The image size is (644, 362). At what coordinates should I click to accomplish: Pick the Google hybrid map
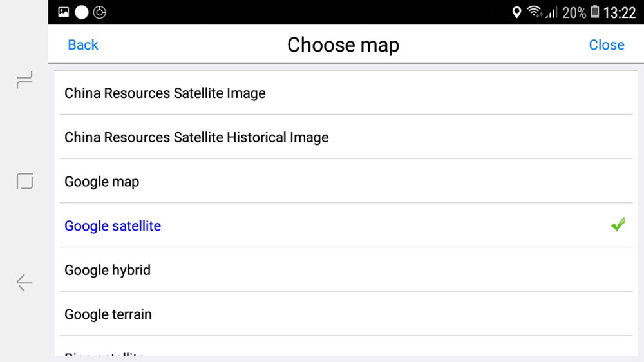point(108,270)
